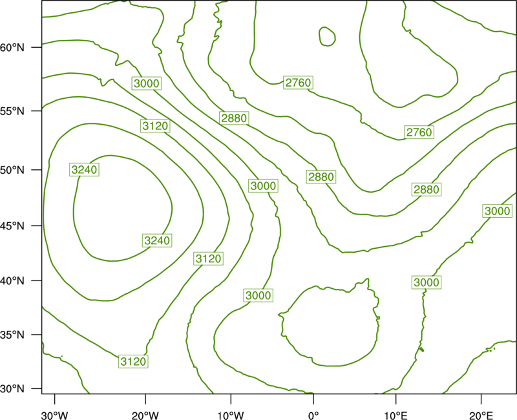
Task: Select the 2760 label left of the closed northern contour
Action: (x=298, y=83)
